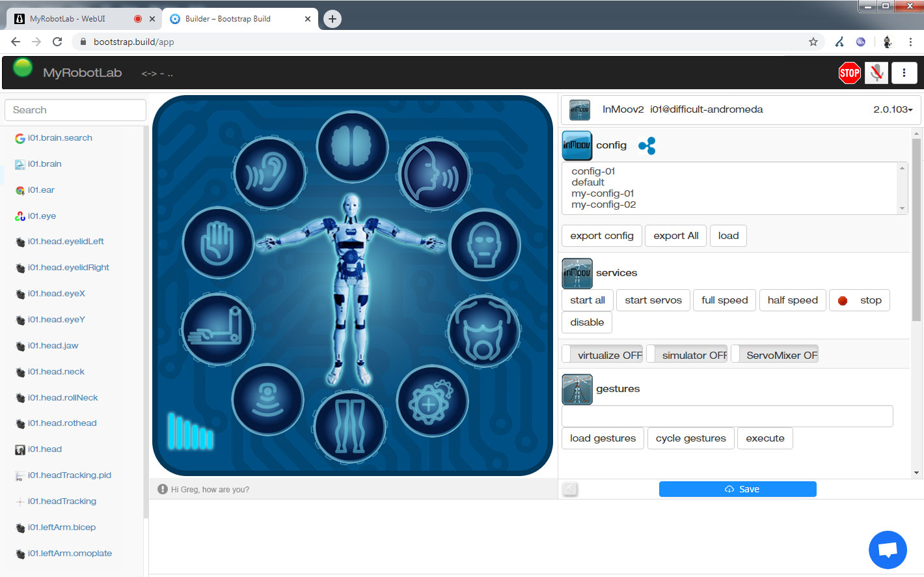924x577 pixels.
Task: Click start all services button
Action: (x=588, y=300)
